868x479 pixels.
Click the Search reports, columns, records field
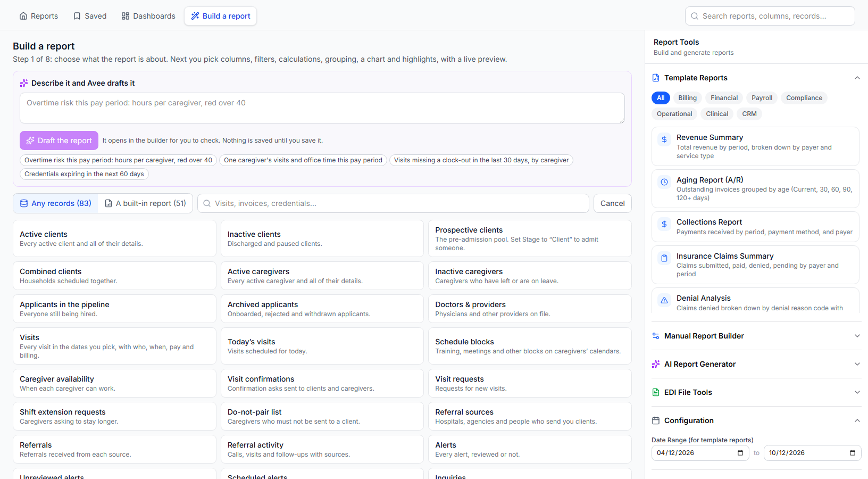pyautogui.click(x=770, y=16)
